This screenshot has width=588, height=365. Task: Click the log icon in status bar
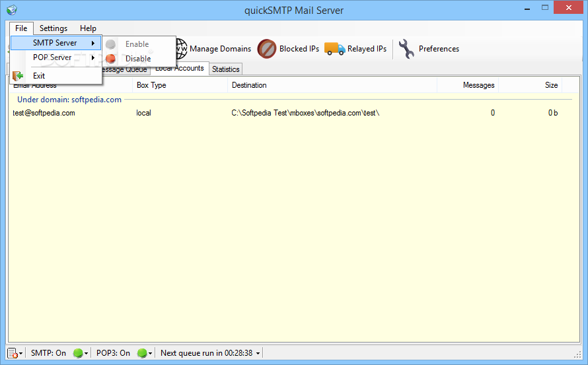(13, 353)
